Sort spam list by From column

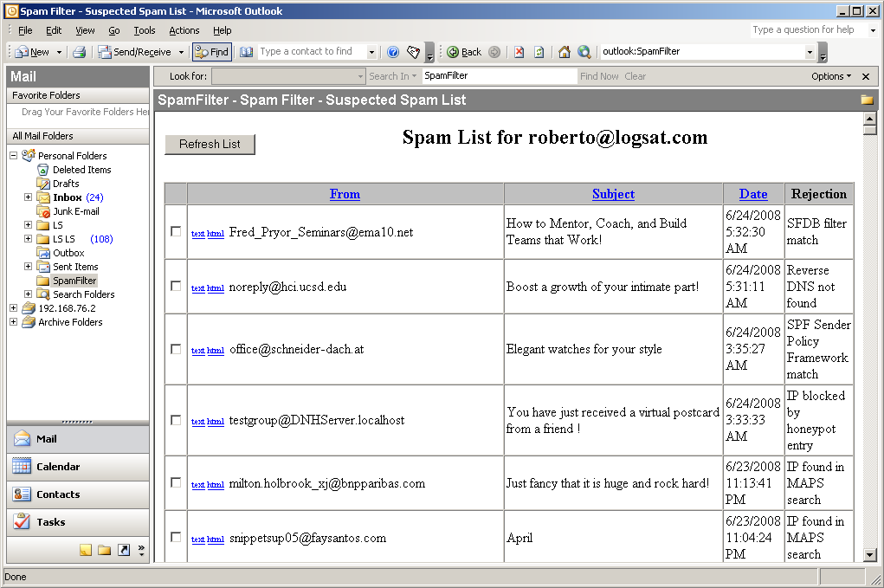pos(345,194)
